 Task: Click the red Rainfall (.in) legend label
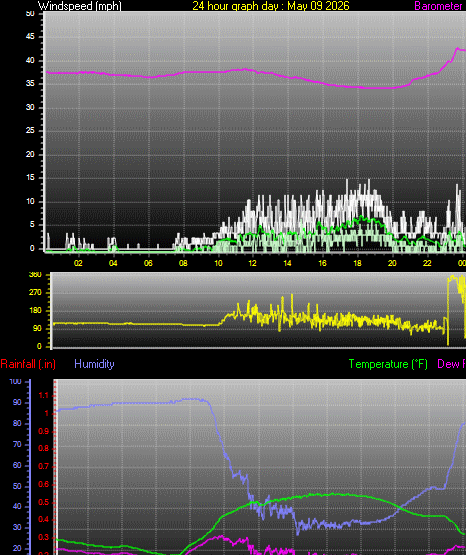tap(28, 364)
